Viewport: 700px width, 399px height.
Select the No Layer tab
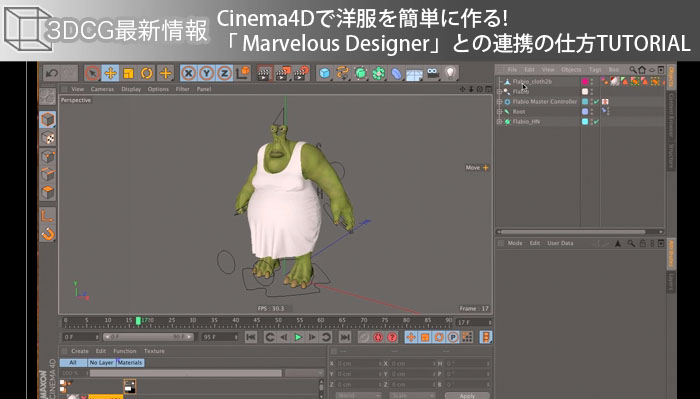[x=101, y=363]
